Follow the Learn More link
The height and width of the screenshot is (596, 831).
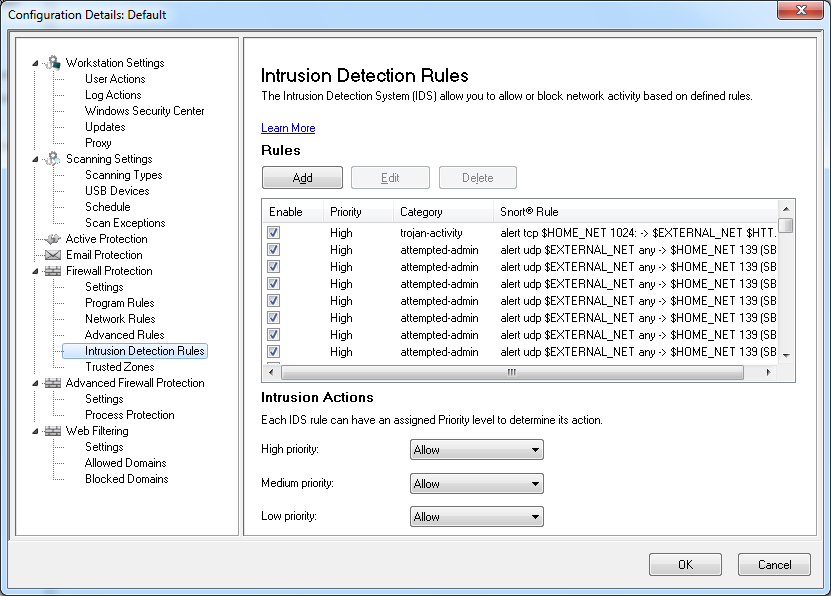[288, 128]
